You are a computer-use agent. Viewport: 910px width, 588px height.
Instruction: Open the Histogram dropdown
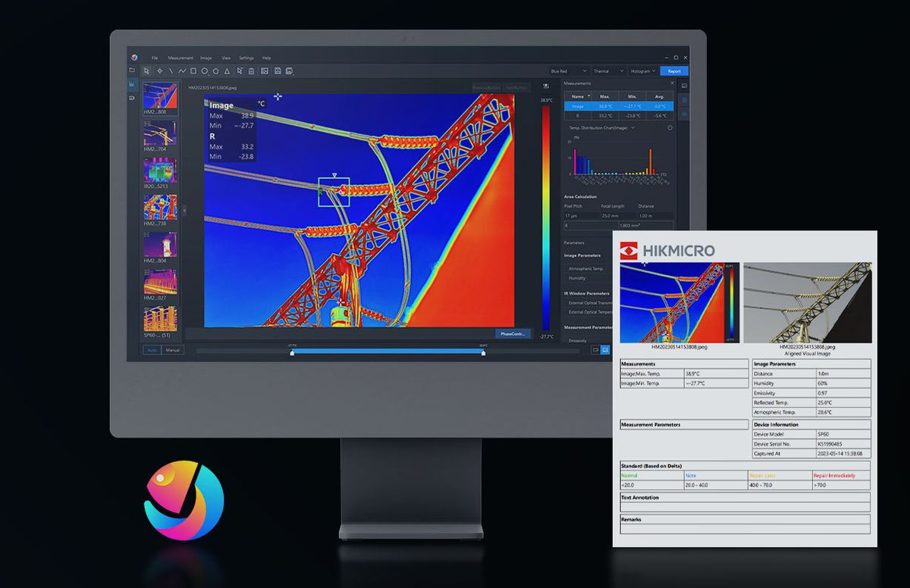tap(643, 71)
